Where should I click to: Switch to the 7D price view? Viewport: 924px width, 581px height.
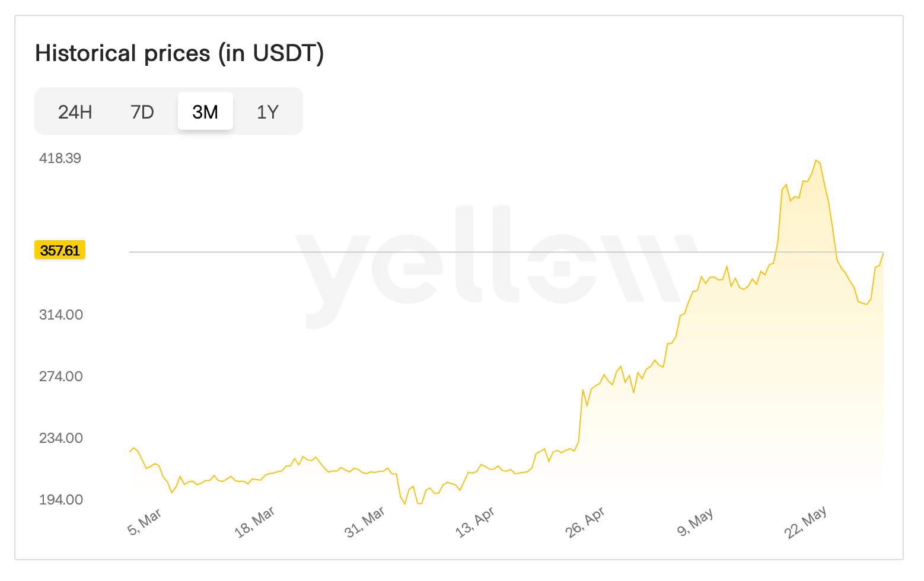142,111
